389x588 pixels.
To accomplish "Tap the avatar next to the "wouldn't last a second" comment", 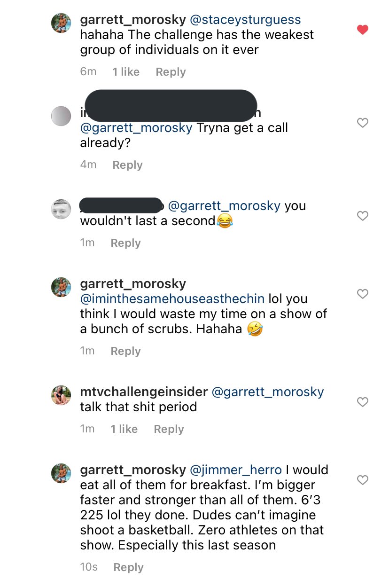I will tap(61, 209).
